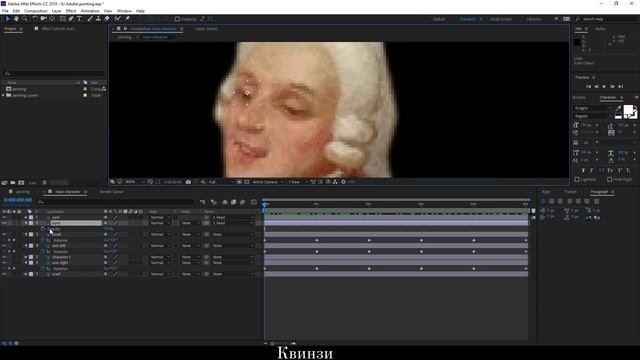Open the Effect menu
Image resolution: width=640 pixels, height=360 pixels.
click(71, 11)
